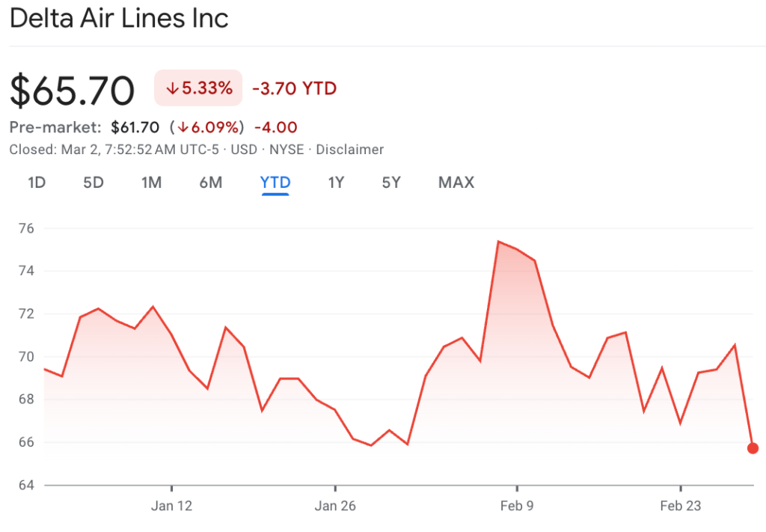766x532 pixels.
Task: Show the MAX history range
Action: pos(456,183)
